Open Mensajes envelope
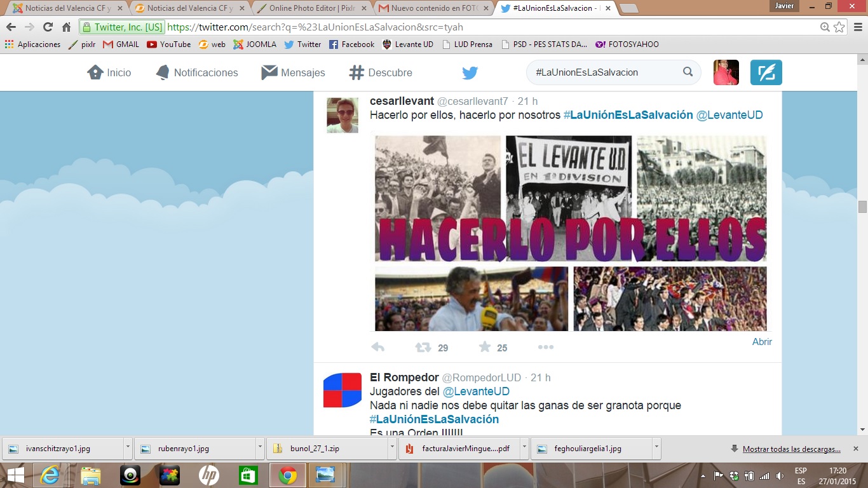Screen dimensions: 868x488 293,72
